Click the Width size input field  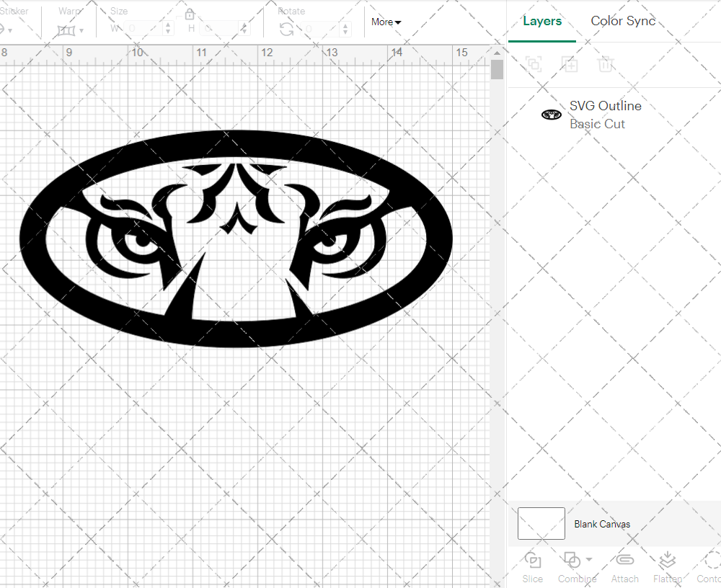[x=144, y=29]
